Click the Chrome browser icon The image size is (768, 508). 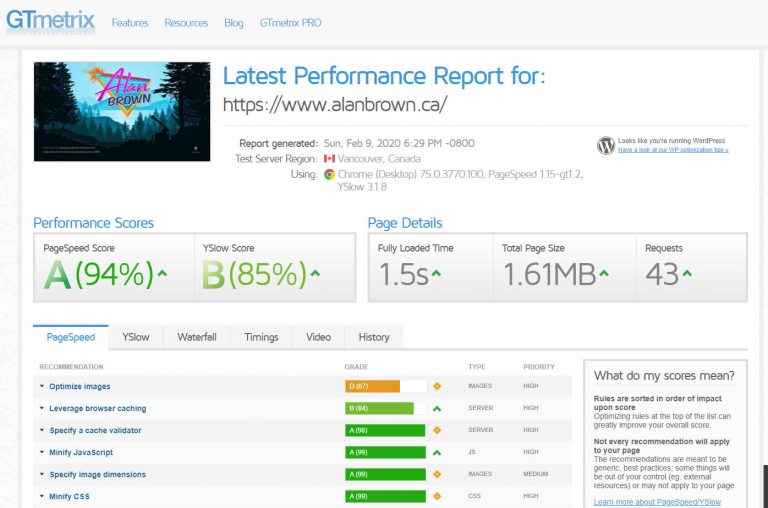pos(330,174)
